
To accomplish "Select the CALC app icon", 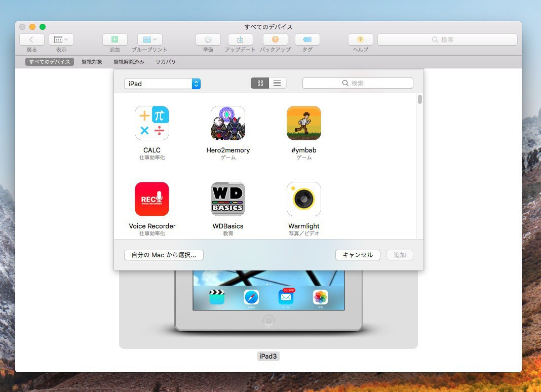I will click(x=152, y=123).
